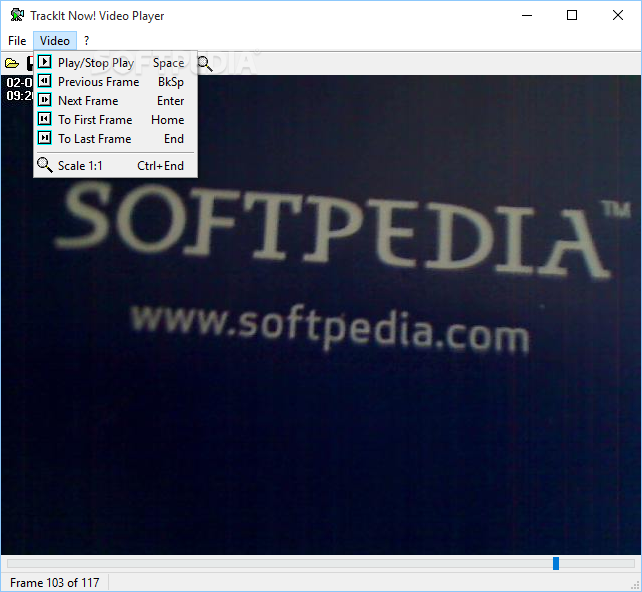The image size is (642, 592).
Task: Choose Play/Stop Play from the Video menu
Action: (115, 63)
